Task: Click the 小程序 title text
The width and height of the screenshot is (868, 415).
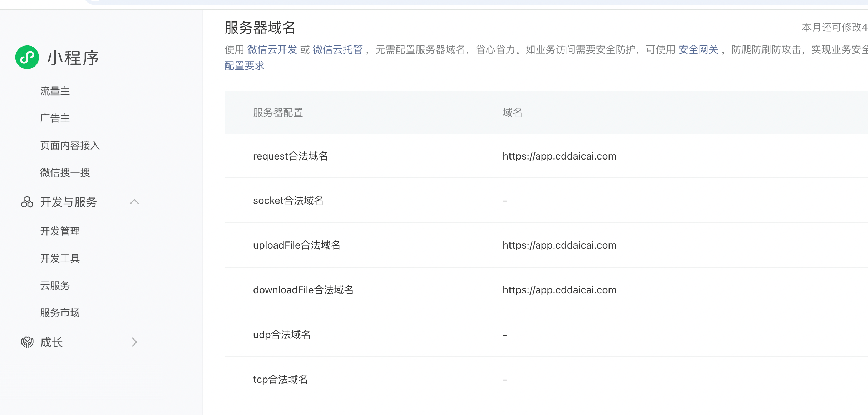Action: pyautogui.click(x=73, y=58)
